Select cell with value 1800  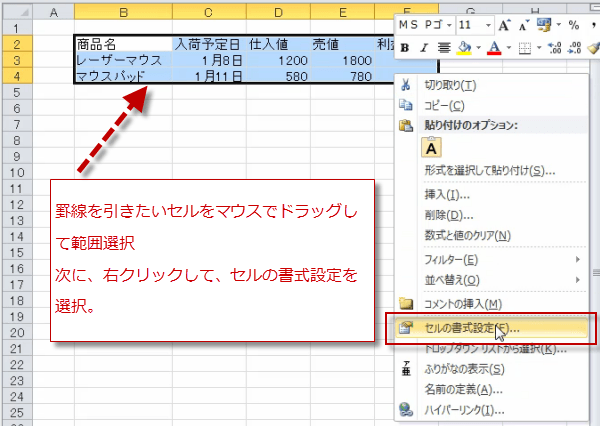[342, 60]
